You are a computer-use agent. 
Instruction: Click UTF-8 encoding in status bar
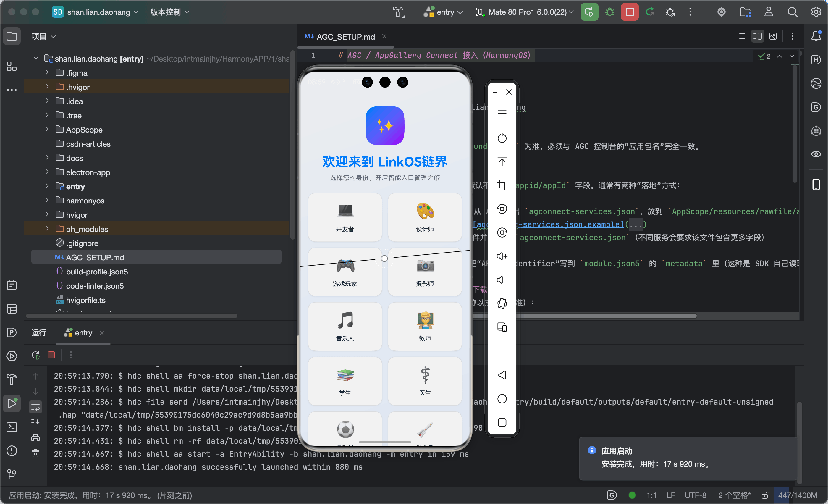(x=695, y=495)
